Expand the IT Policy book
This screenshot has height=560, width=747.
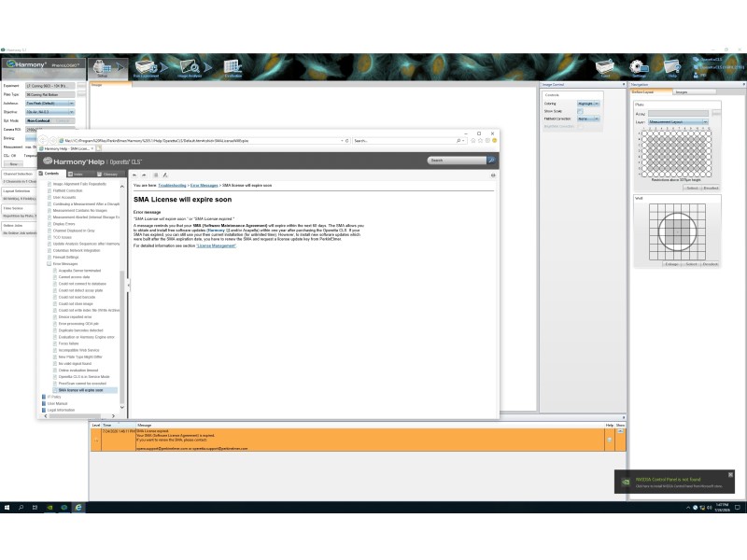click(44, 397)
